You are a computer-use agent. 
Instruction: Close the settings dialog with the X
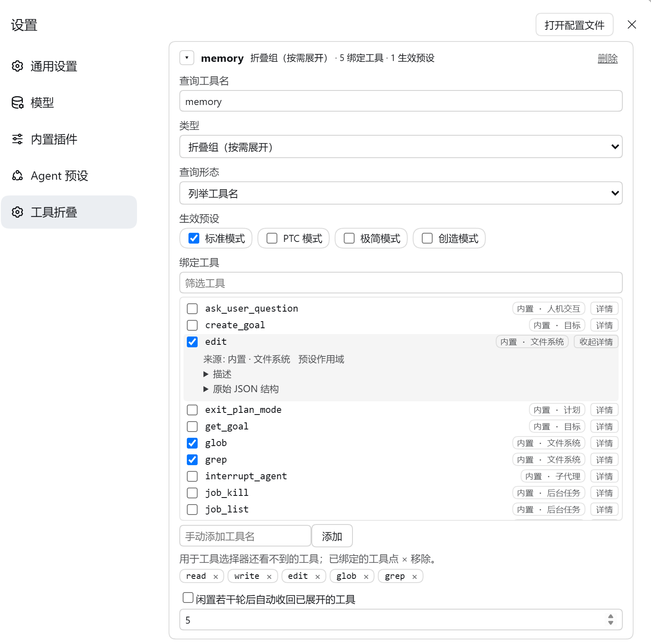point(632,24)
